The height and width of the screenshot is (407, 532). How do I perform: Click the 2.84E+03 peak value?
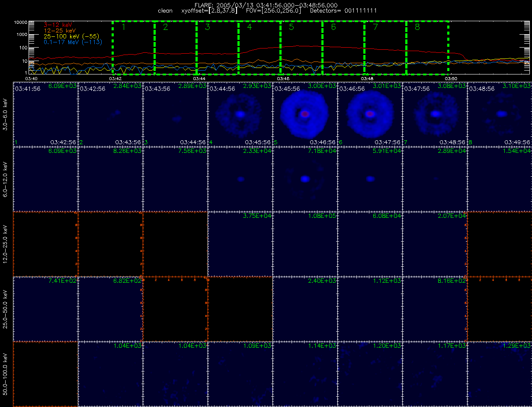coord(128,86)
